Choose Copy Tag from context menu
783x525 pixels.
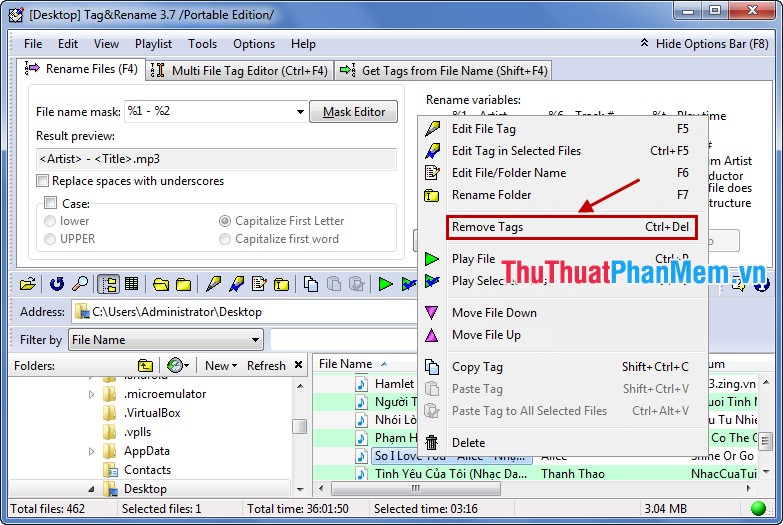point(563,367)
